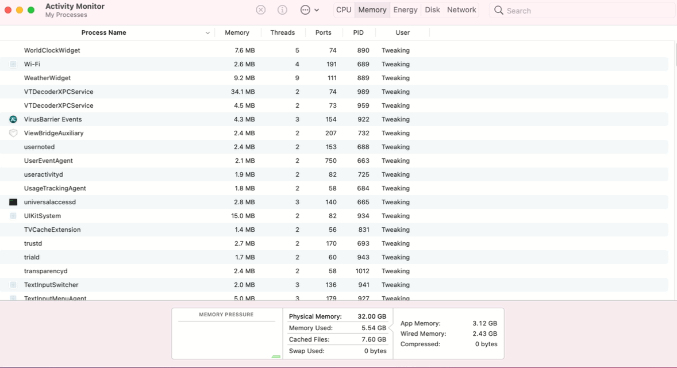677x368 pixels.
Task: Sort by the User column header
Action: tap(402, 32)
